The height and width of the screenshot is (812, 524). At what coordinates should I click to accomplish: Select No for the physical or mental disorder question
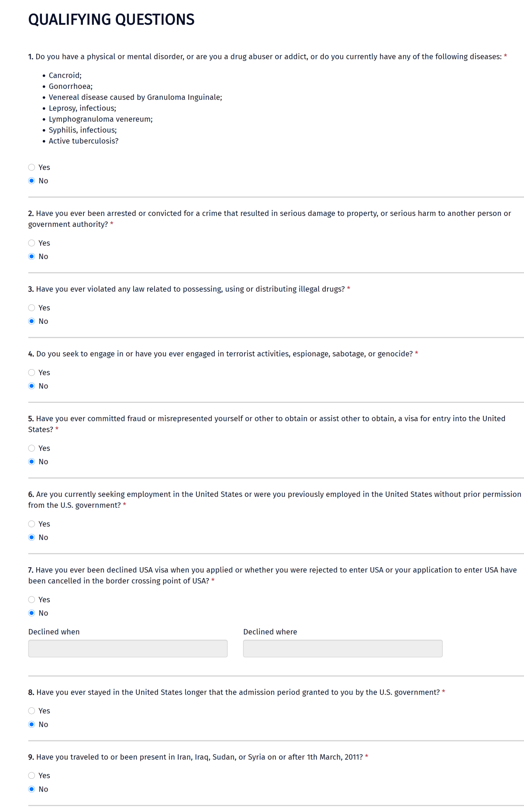[x=32, y=180]
